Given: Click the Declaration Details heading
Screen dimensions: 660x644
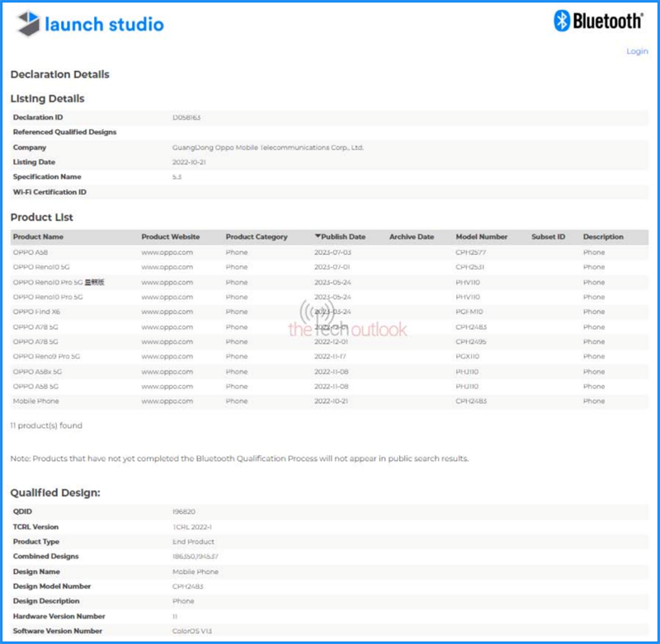Looking at the screenshot, I should point(59,74).
